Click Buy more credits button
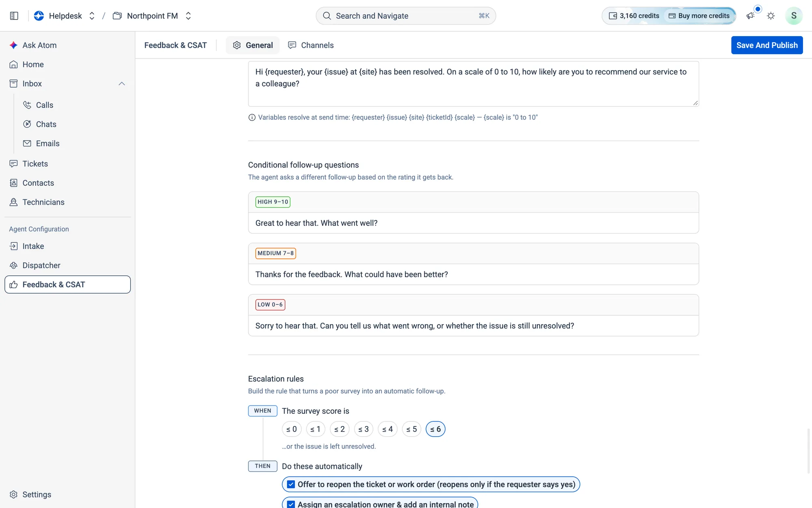This screenshot has height=508, width=812. click(x=699, y=16)
